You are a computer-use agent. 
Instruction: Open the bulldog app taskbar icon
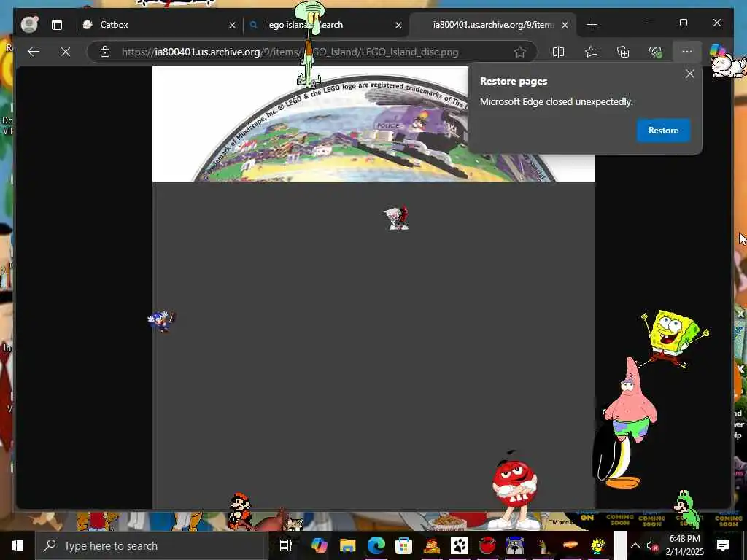click(514, 545)
